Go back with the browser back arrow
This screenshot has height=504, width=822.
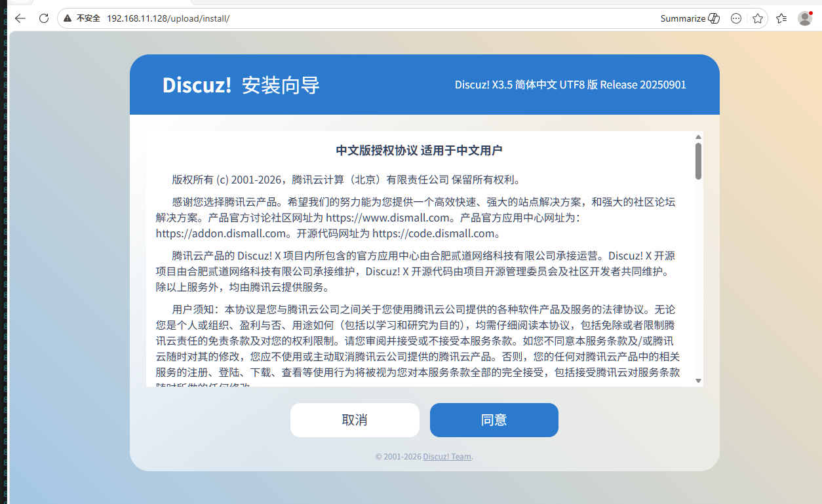click(20, 18)
